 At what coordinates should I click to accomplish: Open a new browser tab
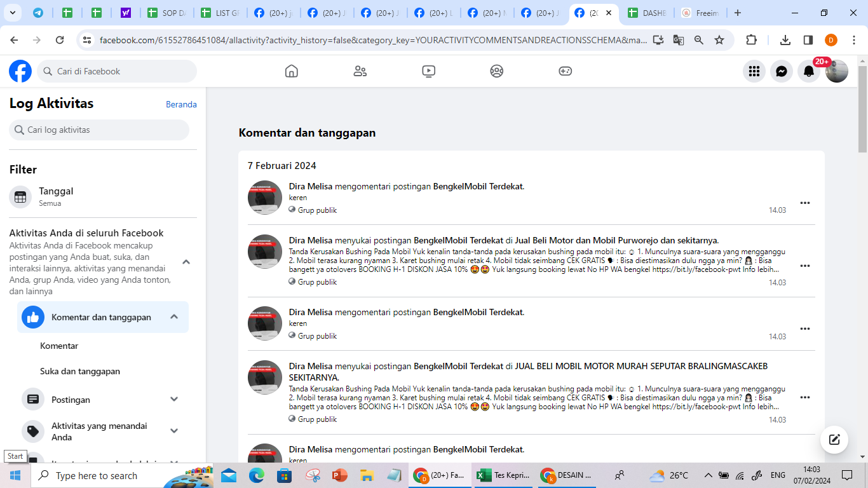point(738,13)
